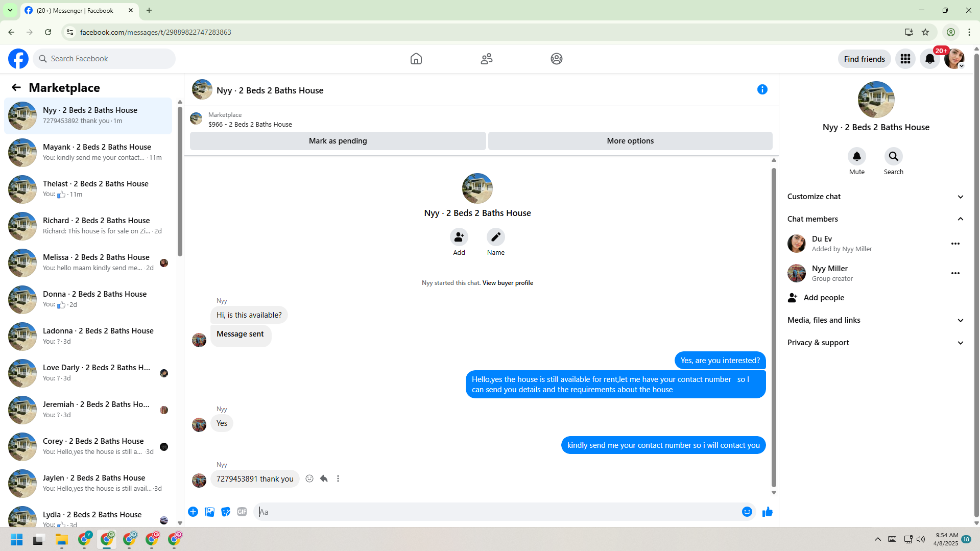
Task: Choose a sticker
Action: tap(226, 512)
